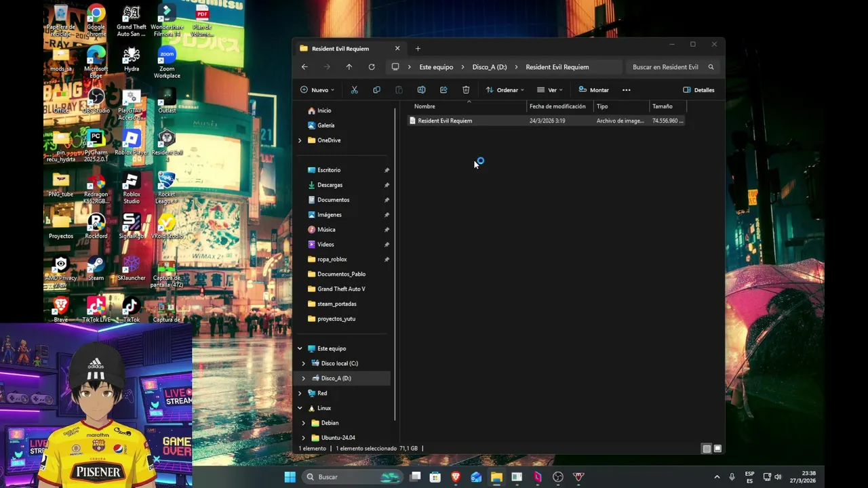Open Google Chrome desktop shortcut
Viewport: 868px width, 488px height.
coord(96,21)
